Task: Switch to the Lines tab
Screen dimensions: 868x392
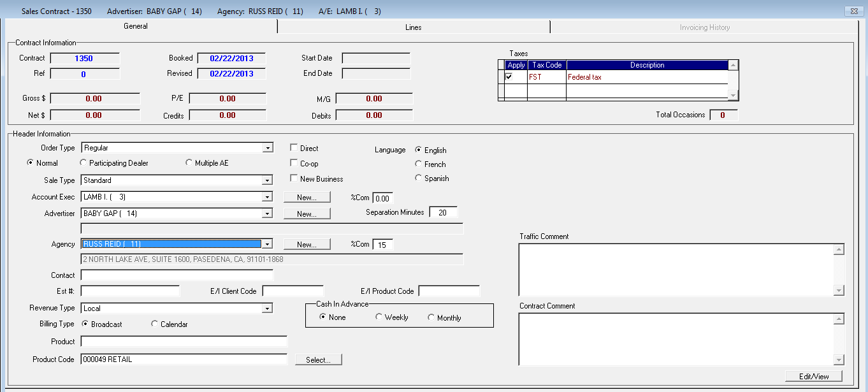Action: click(x=413, y=27)
